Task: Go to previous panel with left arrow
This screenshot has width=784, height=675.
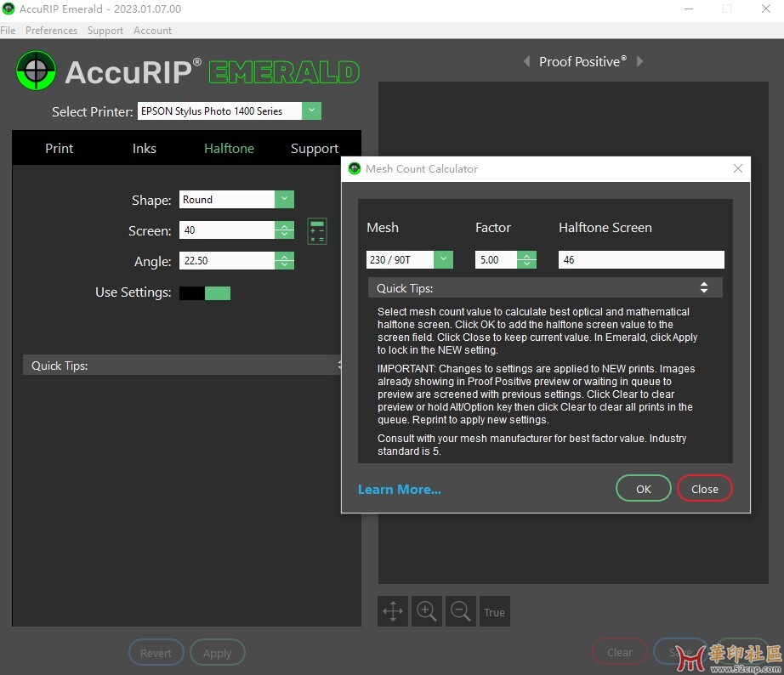Action: 526,61
